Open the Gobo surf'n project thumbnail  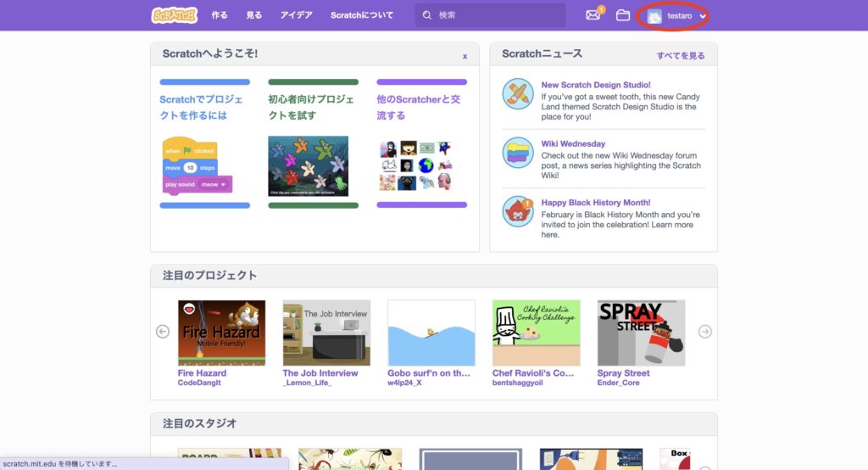(431, 333)
